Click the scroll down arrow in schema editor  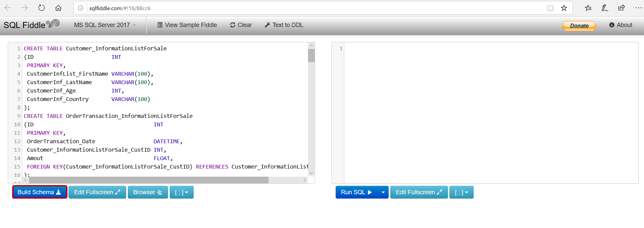tap(311, 173)
